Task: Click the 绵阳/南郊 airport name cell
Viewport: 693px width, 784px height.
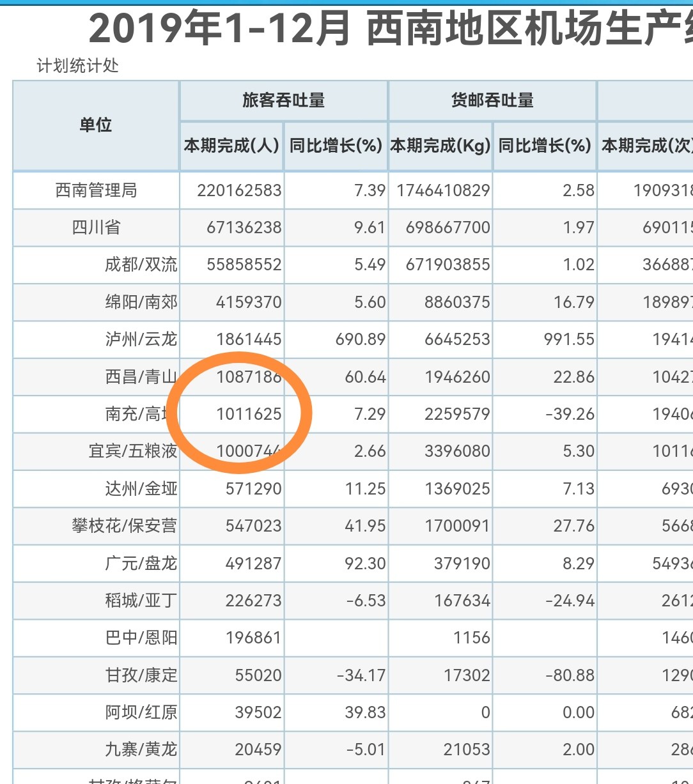Action: coord(141,302)
